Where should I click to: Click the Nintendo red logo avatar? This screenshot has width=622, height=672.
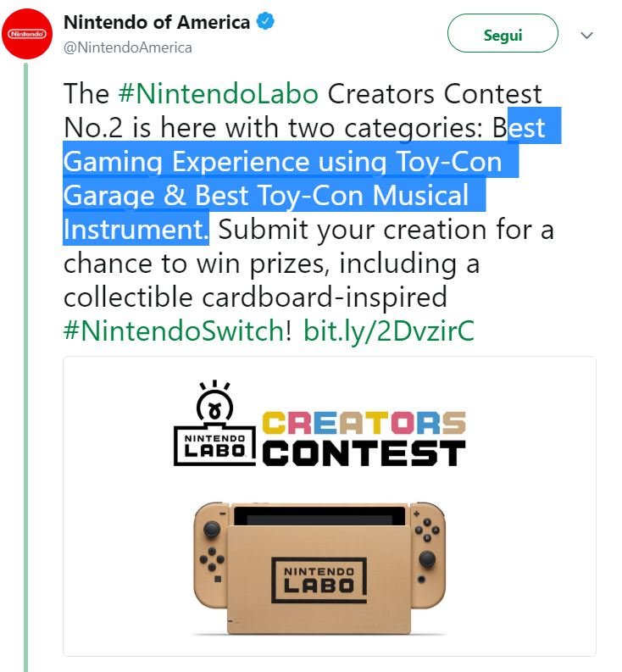point(27,34)
